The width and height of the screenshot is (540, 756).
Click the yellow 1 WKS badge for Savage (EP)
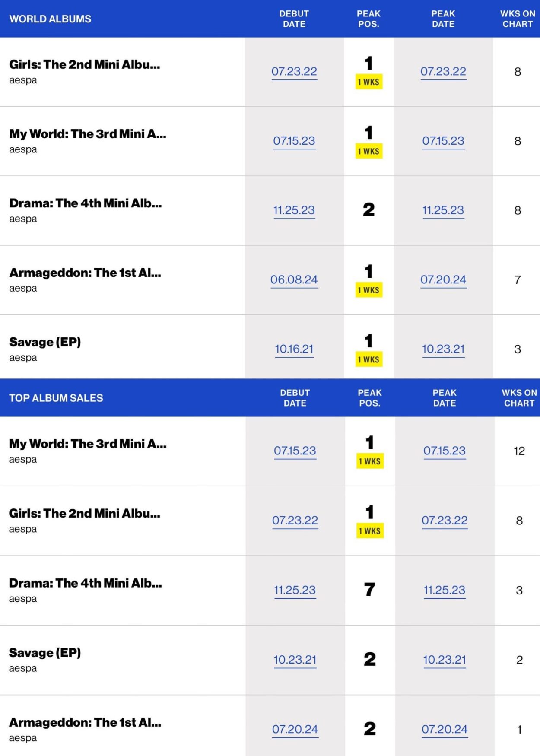coord(369,359)
